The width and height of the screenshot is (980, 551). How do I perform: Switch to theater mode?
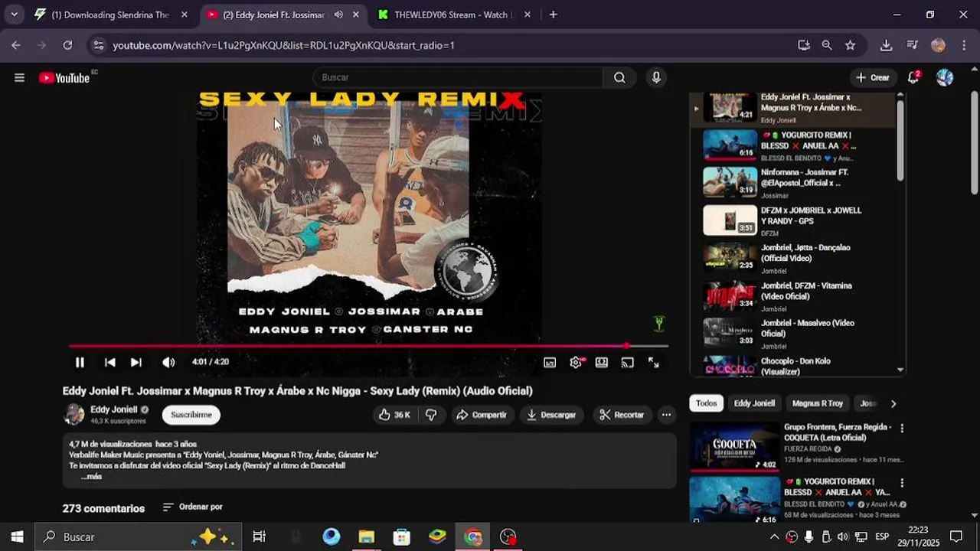[602, 363]
